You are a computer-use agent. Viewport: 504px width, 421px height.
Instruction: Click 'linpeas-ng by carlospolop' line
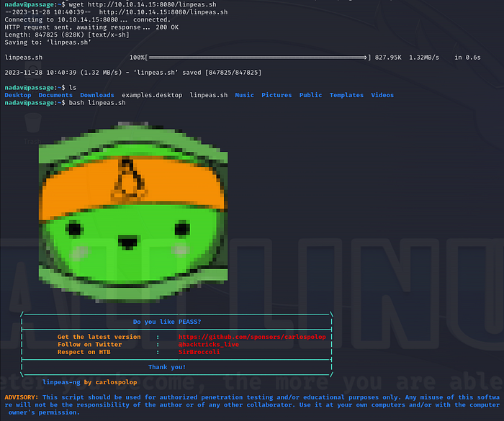click(90, 382)
